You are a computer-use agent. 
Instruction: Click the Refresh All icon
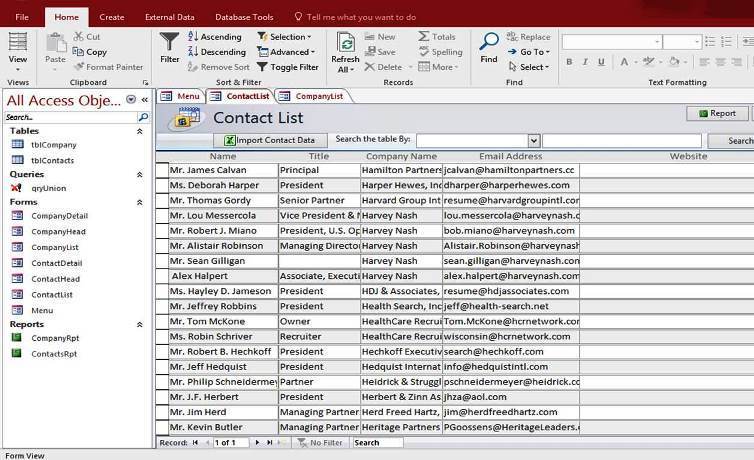point(345,46)
